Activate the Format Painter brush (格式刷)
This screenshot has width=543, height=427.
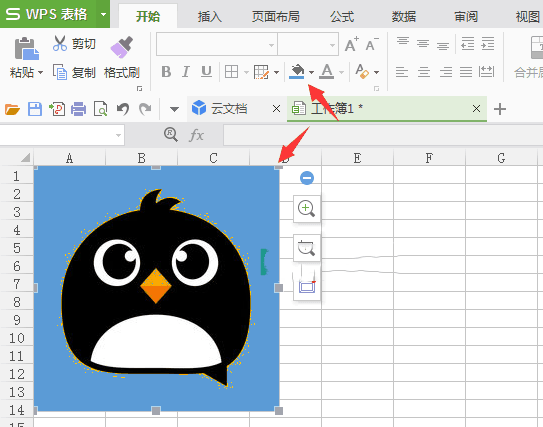pos(122,58)
